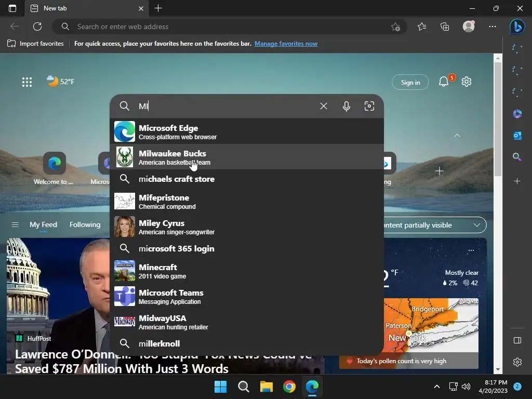Click Manage favorites now link
The width and height of the screenshot is (532, 399).
(286, 44)
